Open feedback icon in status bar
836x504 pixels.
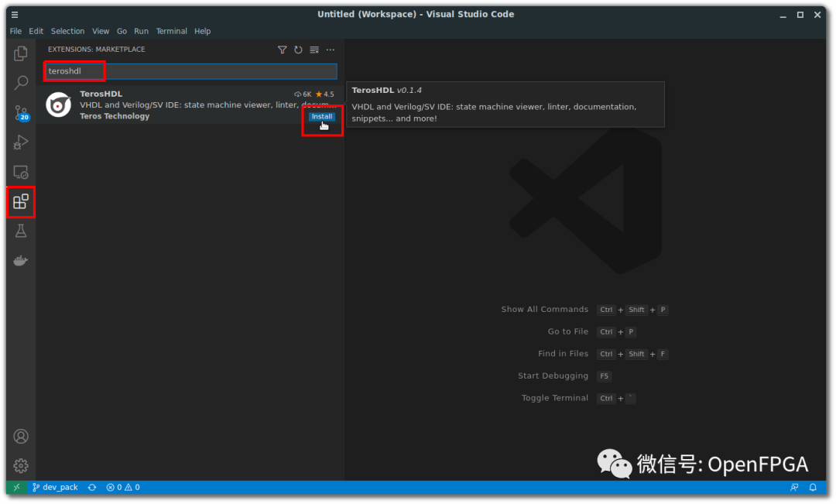click(794, 488)
